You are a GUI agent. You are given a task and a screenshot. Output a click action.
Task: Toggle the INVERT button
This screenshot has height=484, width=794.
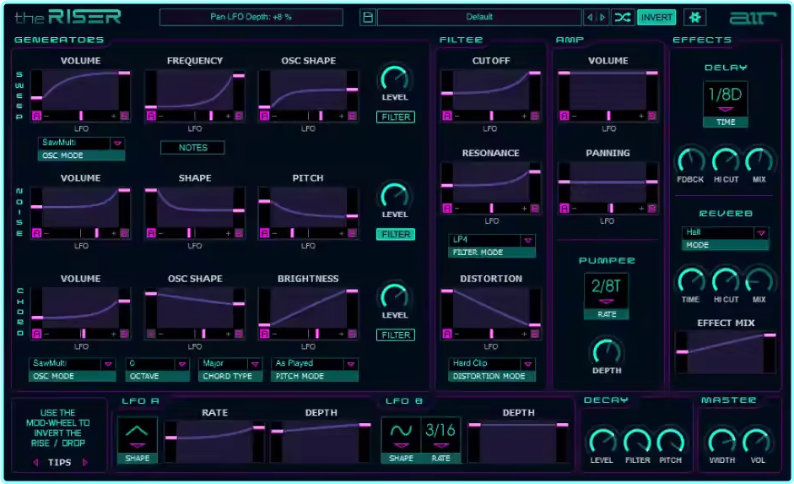(x=656, y=17)
